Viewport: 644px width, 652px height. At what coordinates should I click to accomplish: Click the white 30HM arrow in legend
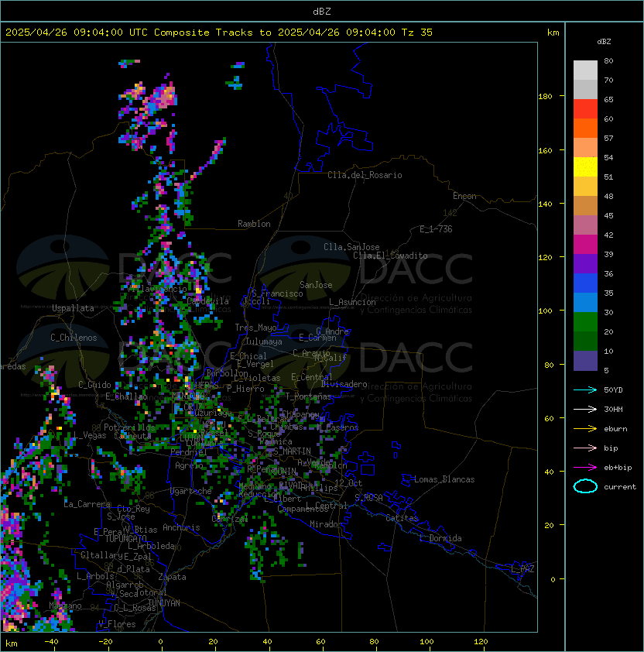585,409
